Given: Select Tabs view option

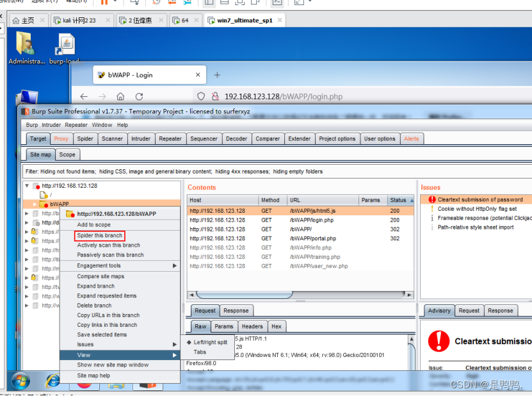Looking at the screenshot, I should tap(207, 352).
